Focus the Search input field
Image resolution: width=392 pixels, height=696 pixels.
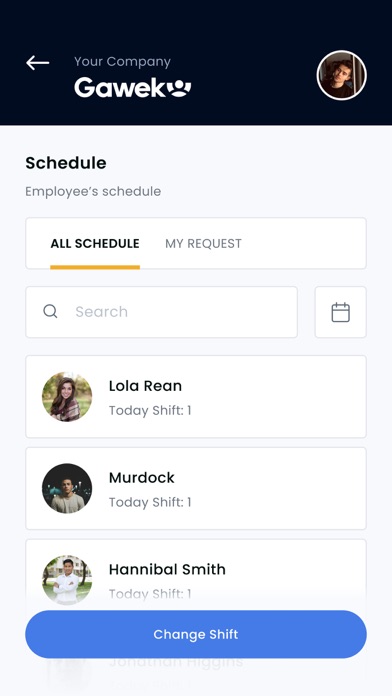tap(162, 312)
